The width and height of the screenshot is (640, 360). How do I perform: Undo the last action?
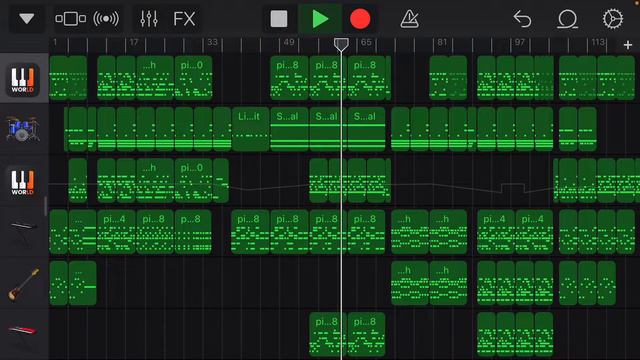[x=522, y=19]
